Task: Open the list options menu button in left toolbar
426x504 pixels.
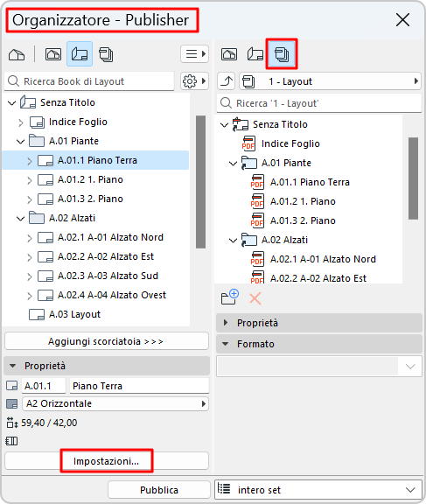Action: 195,53
